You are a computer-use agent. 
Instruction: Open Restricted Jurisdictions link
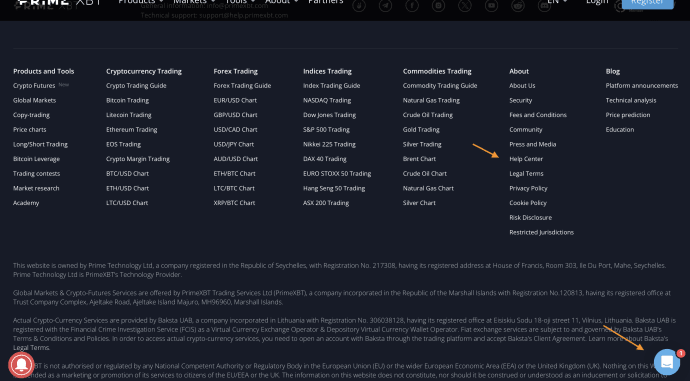click(x=541, y=232)
